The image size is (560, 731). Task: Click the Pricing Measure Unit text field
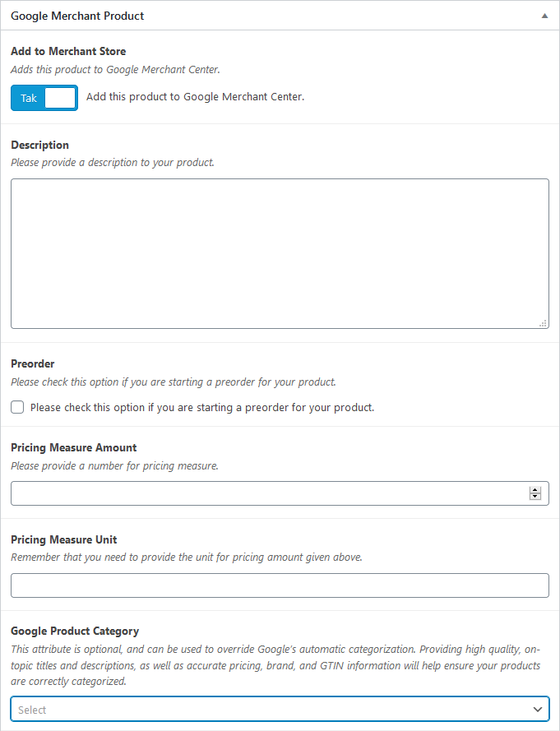280,585
